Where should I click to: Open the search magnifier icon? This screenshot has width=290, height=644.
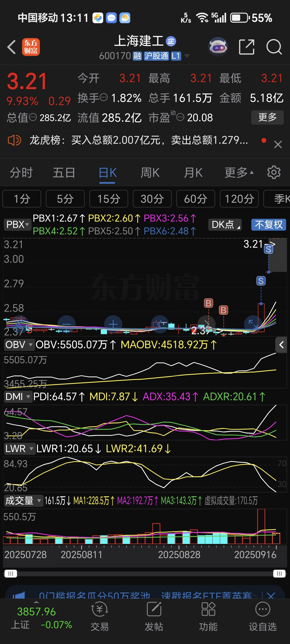pos(274,47)
